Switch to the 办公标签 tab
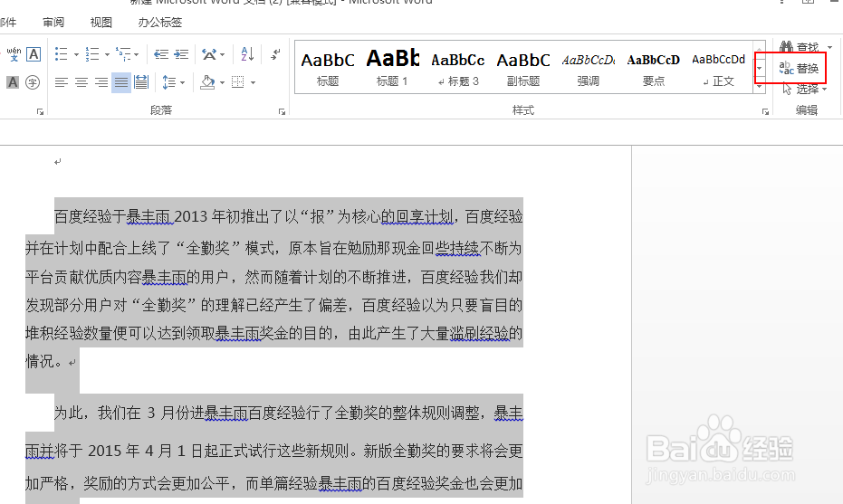Viewport: 843px width, 504px height. [160, 22]
